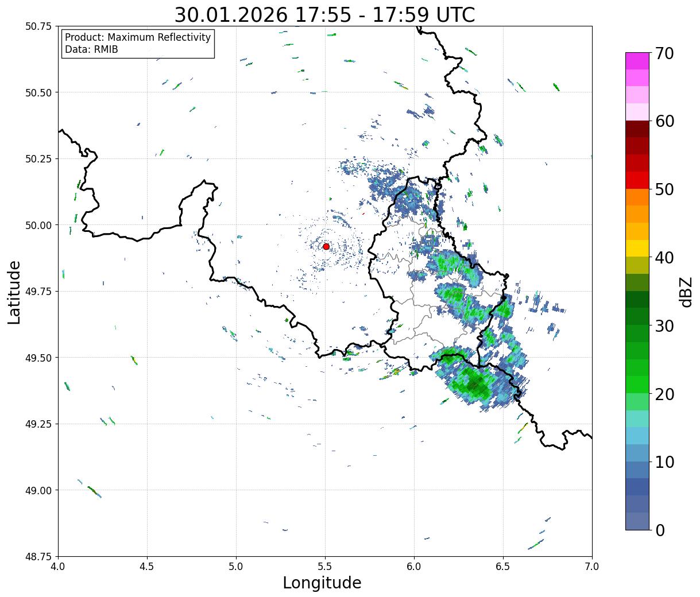This screenshot has height=597, width=700.
Task: Click the colorbar tick label 50
Action: (664, 189)
